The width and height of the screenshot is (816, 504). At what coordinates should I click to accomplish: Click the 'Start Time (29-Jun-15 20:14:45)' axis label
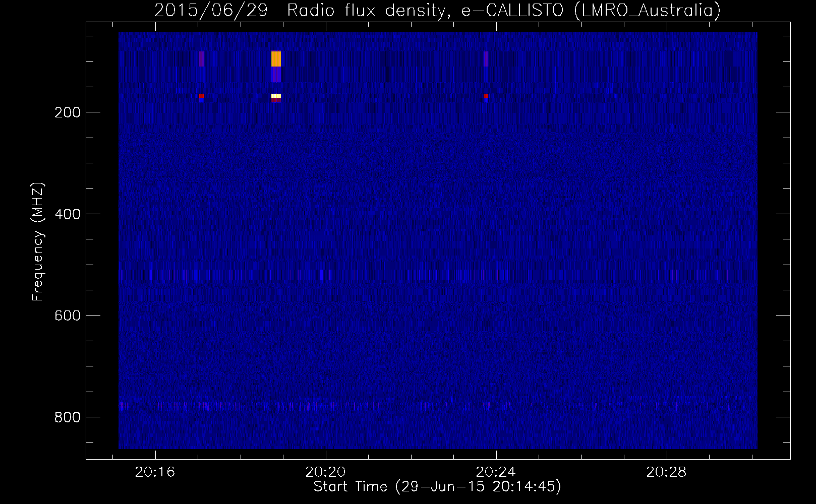point(437,487)
